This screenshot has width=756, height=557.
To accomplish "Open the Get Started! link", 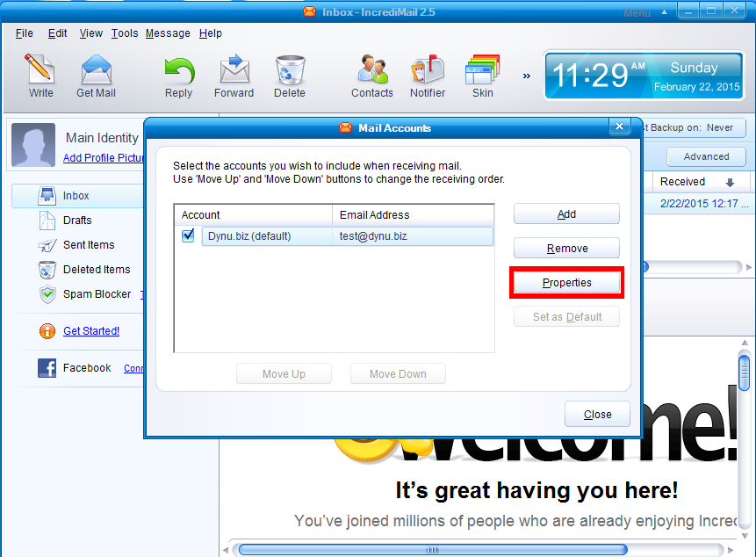I will click(x=91, y=331).
